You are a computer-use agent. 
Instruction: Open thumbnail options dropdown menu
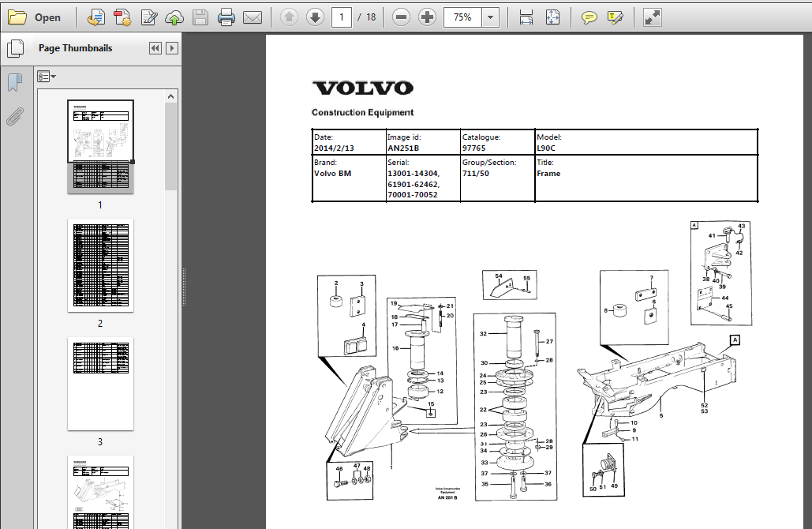(x=46, y=77)
